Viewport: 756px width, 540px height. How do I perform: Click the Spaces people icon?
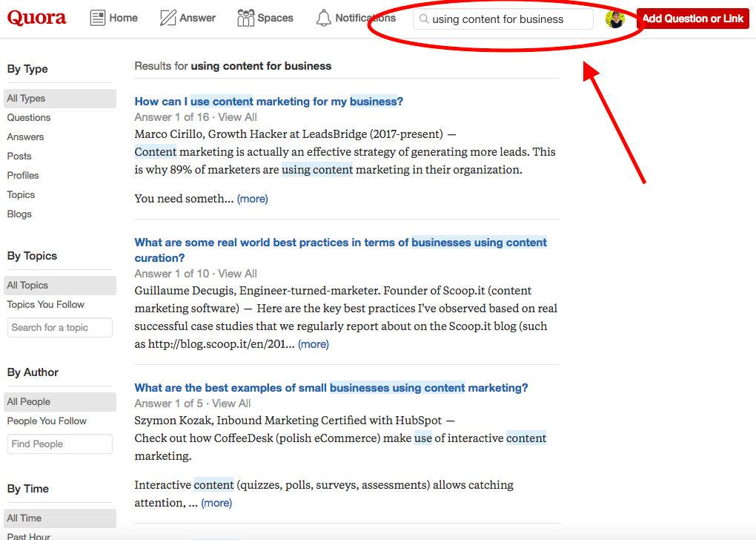click(x=245, y=19)
